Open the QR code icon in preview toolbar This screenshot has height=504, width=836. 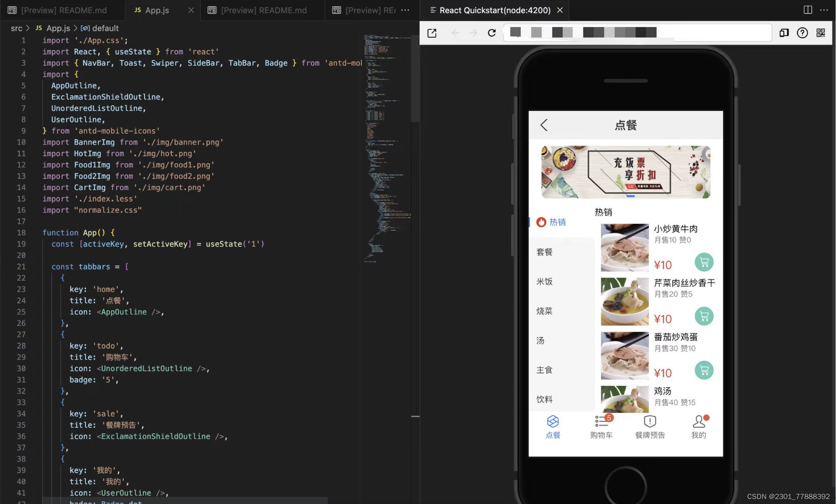[x=821, y=33]
